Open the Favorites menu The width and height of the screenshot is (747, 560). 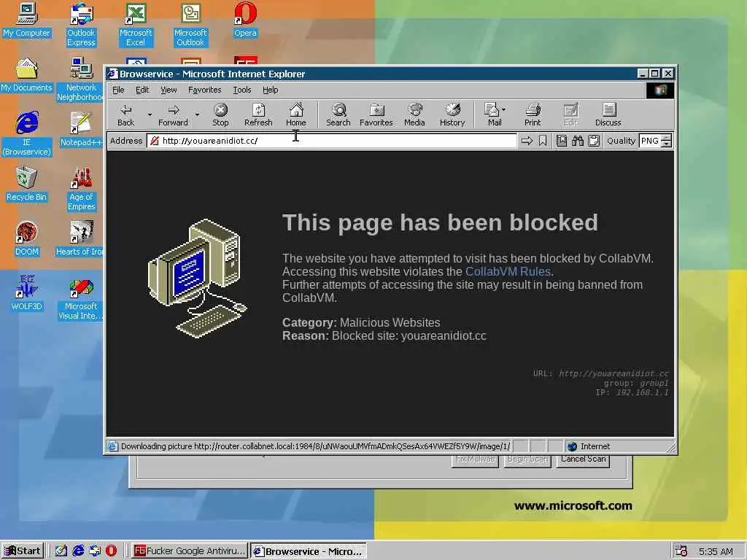click(x=204, y=90)
